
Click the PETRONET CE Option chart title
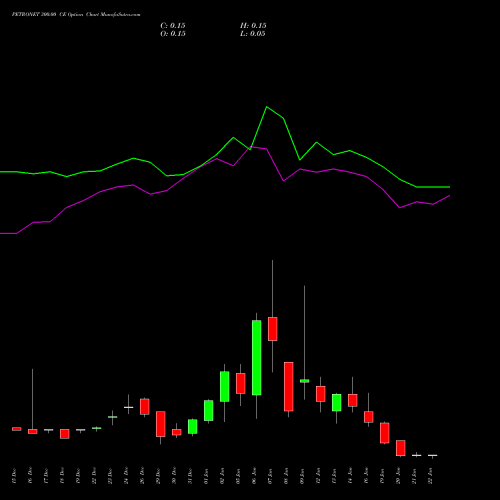76,15
